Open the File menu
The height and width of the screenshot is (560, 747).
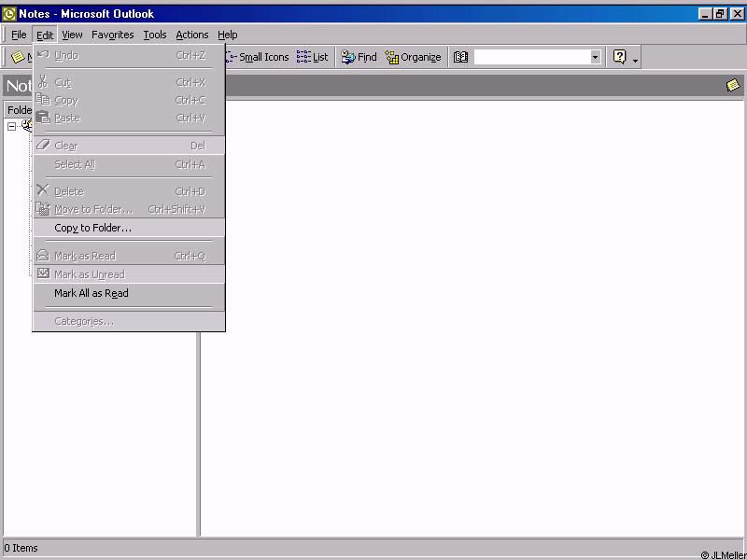coord(19,35)
